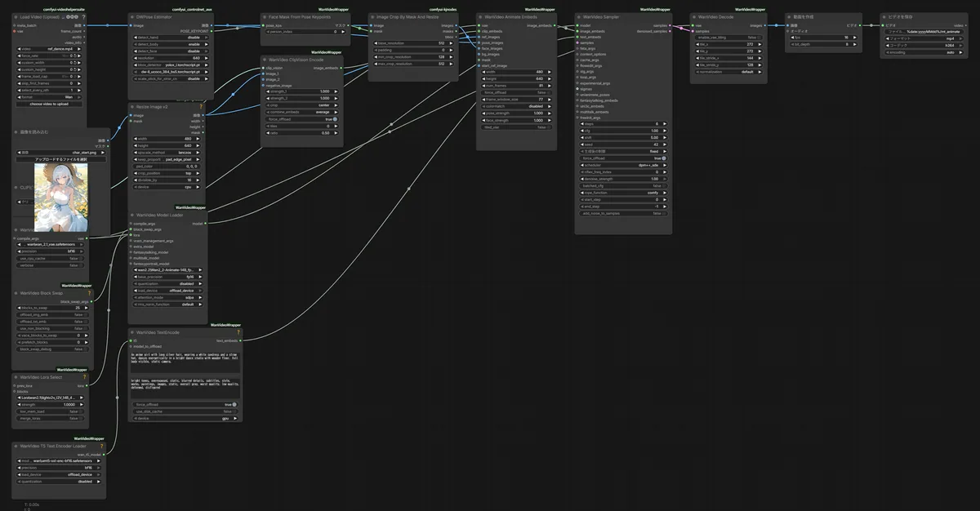Toggle offload_img_emb in WanVideo Block Swap
Viewport: 980px width, 511px height.
point(51,314)
